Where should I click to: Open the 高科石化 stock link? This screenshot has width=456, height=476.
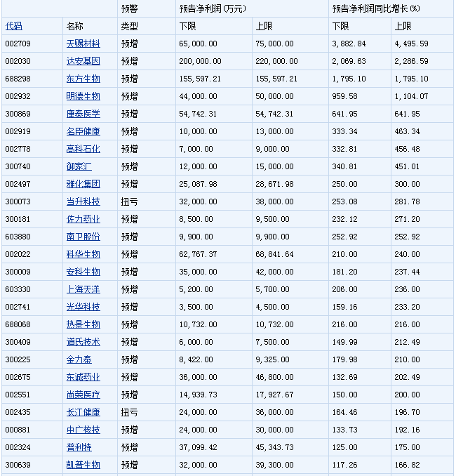(x=83, y=149)
